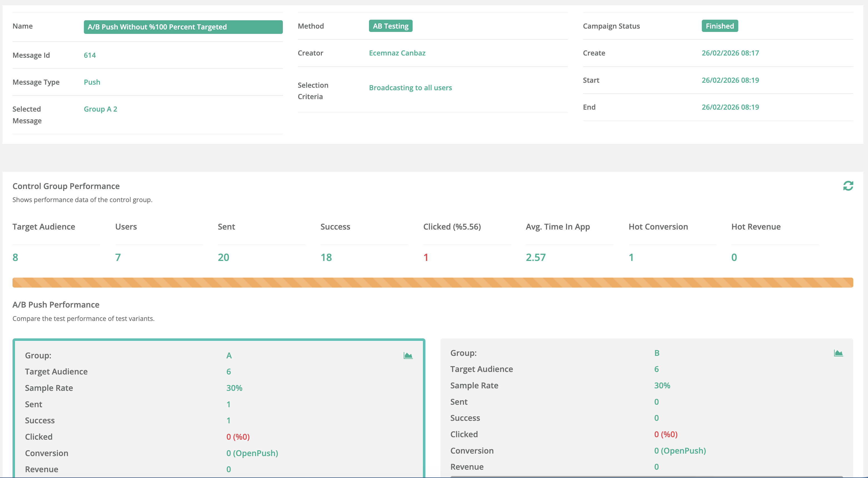The height and width of the screenshot is (478, 868).
Task: Open Group A performance chart icon
Action: click(408, 356)
